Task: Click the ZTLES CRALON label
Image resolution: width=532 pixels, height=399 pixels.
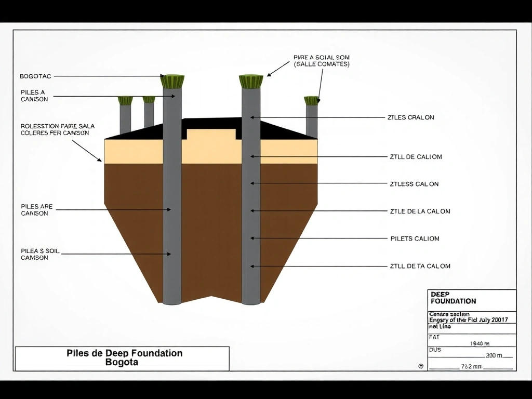Action: [x=410, y=117]
